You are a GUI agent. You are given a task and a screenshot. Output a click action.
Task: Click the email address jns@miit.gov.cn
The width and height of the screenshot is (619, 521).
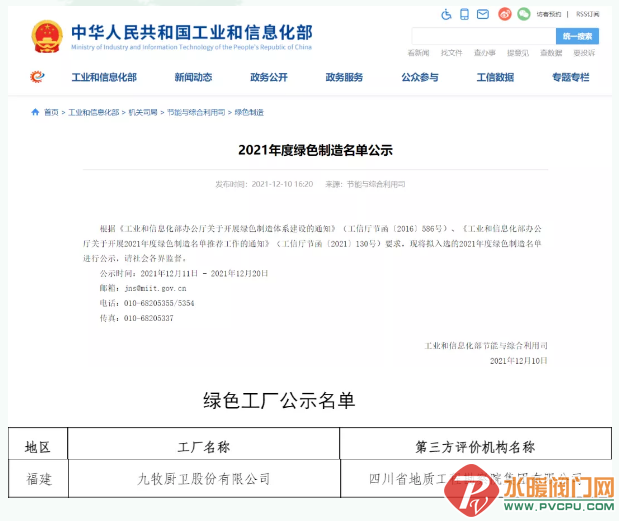(155, 289)
